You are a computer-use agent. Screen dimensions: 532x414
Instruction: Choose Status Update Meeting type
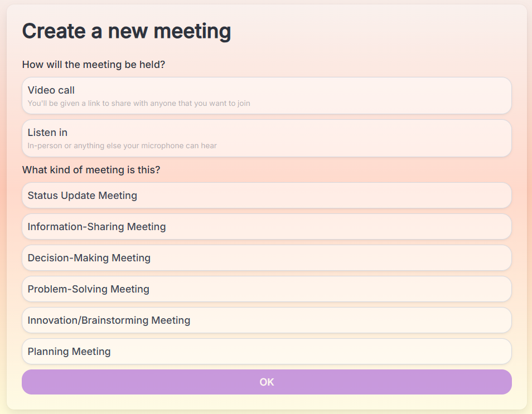267,196
